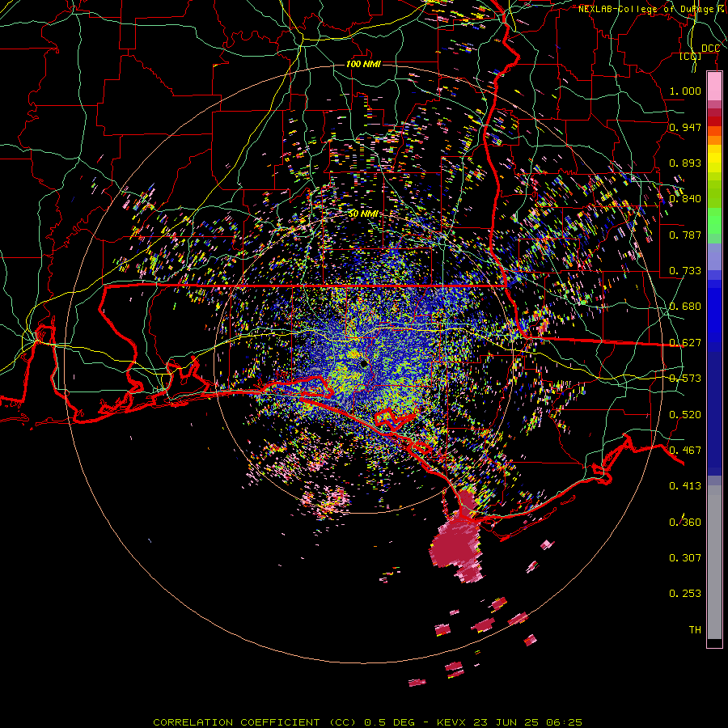Select the 0.467 legend value
The height and width of the screenshot is (728, 728).
tap(685, 451)
